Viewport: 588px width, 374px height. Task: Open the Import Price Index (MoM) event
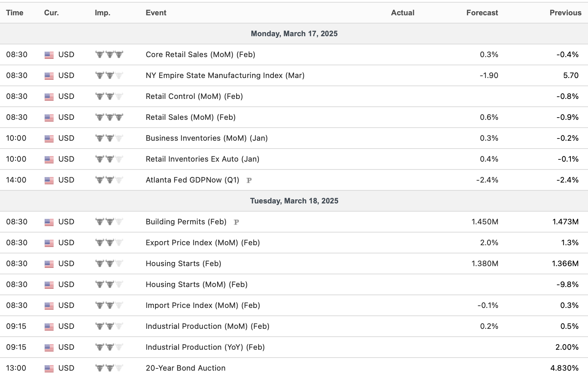[202, 305]
